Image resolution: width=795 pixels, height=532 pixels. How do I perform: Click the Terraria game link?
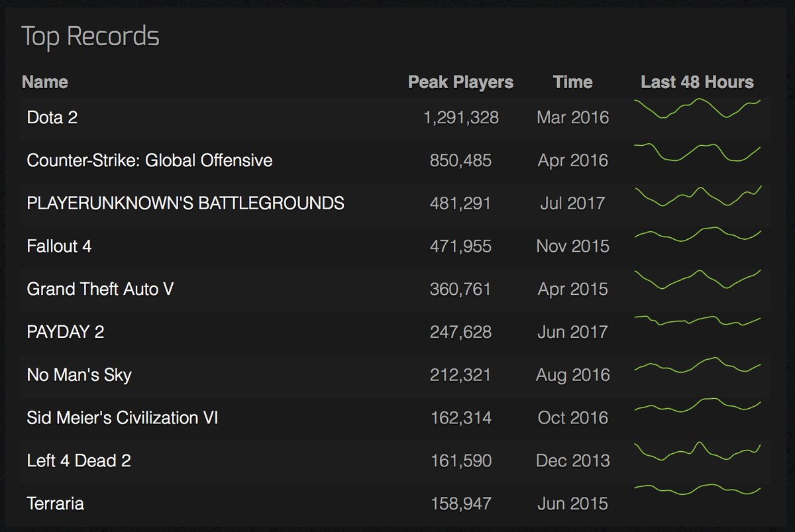point(56,504)
